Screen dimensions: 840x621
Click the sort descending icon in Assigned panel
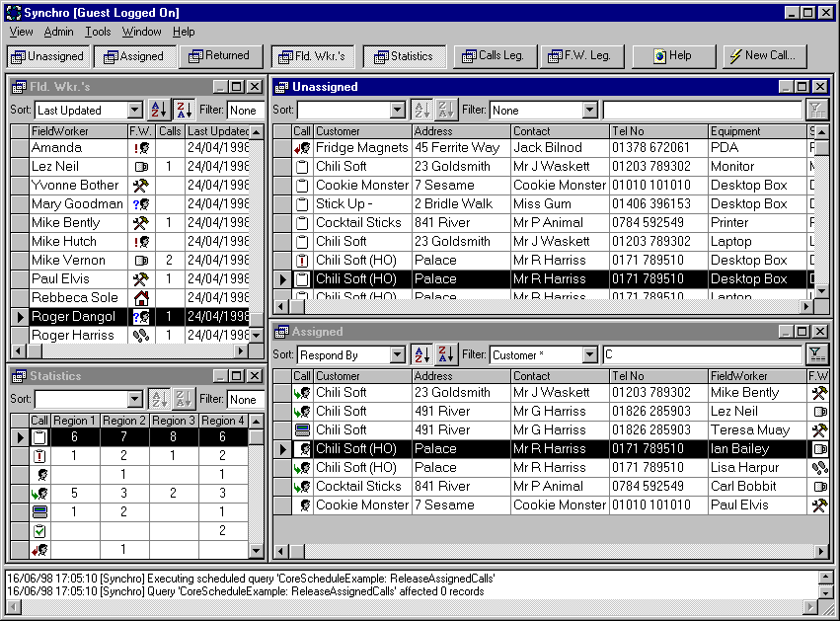[446, 355]
